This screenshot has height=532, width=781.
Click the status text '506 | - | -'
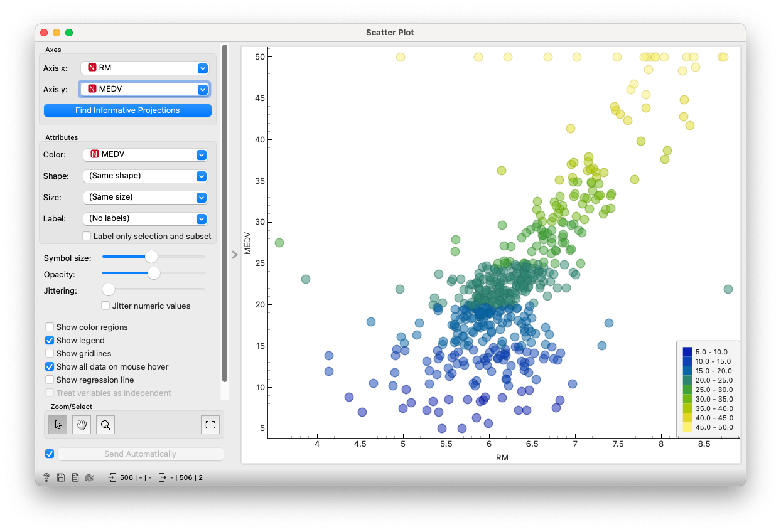point(136,478)
